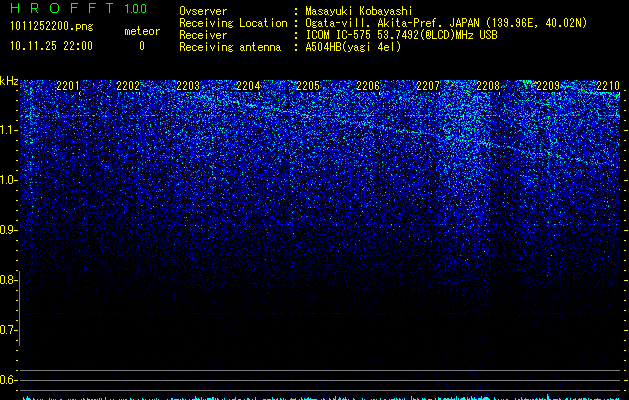The width and height of the screenshot is (629, 400).
Task: Click the observer name Masayuki Kobayashi
Action: click(359, 11)
